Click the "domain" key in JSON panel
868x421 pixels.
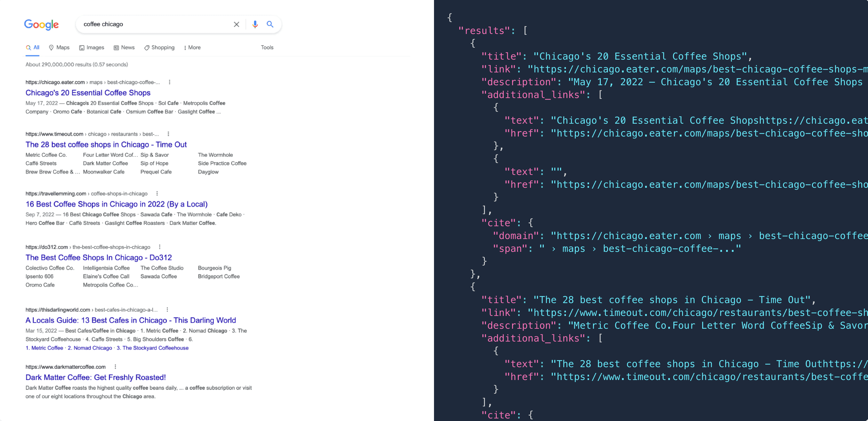[516, 235]
